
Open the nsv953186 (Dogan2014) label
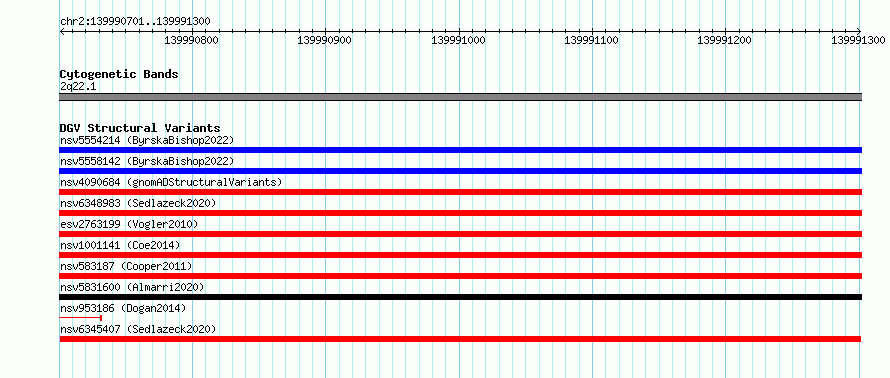[x=123, y=308]
